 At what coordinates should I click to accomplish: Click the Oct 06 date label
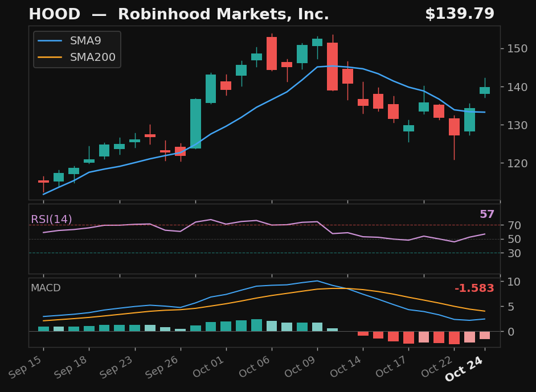coord(255,367)
